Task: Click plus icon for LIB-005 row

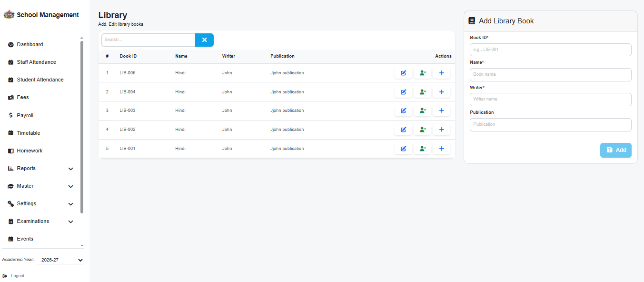Action: coord(441,73)
